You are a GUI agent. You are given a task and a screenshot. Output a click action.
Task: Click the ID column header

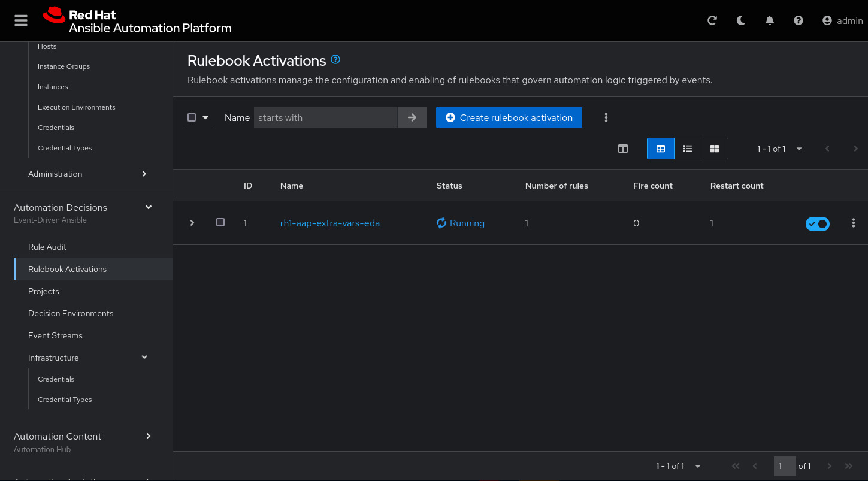pos(248,186)
